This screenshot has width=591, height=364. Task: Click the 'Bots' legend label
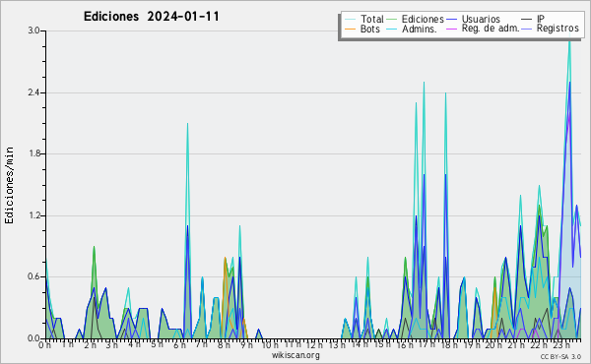click(370, 29)
